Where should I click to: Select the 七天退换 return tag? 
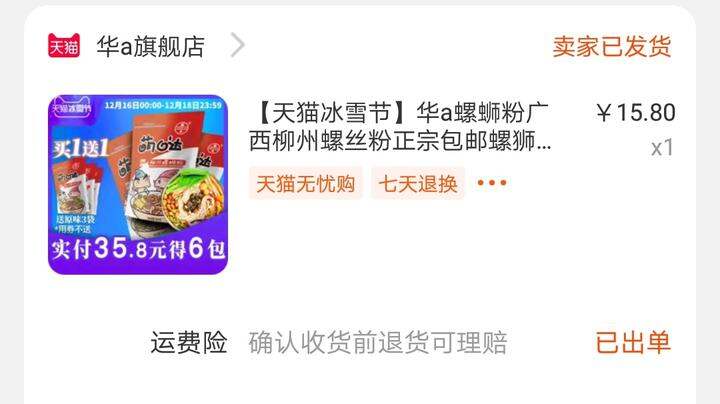(418, 184)
